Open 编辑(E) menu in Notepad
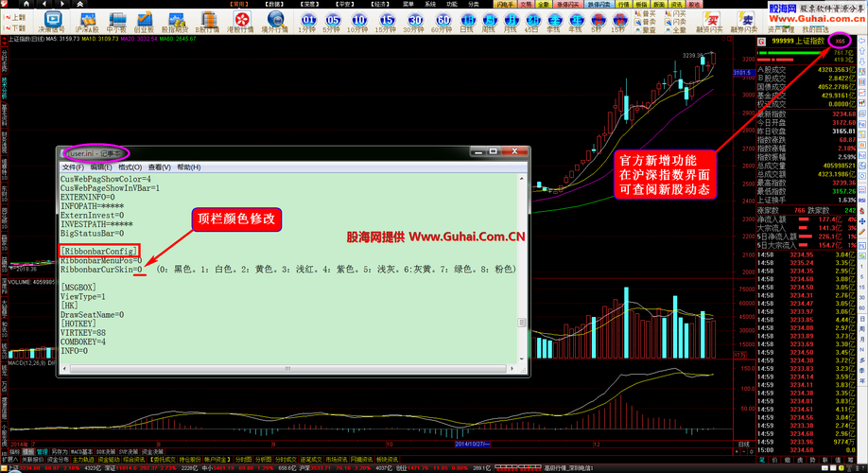Viewport: 868px width, 473px height. [x=101, y=167]
